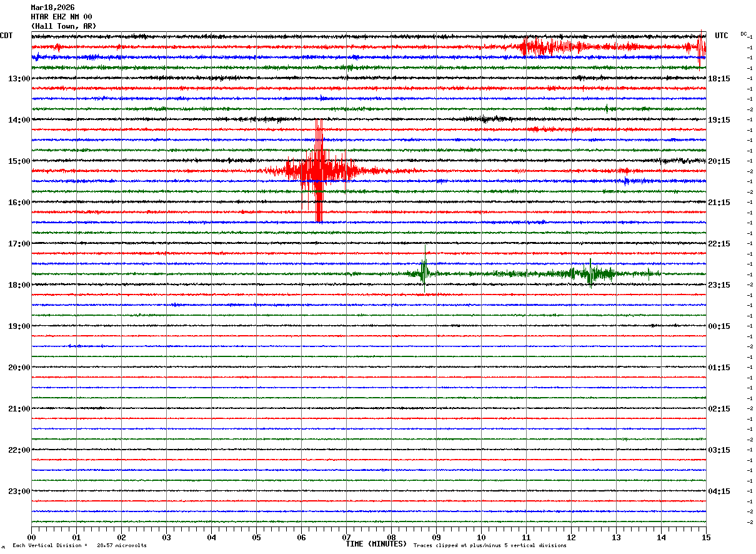Click minute 12 tick label on bottom axis

[x=571, y=537]
